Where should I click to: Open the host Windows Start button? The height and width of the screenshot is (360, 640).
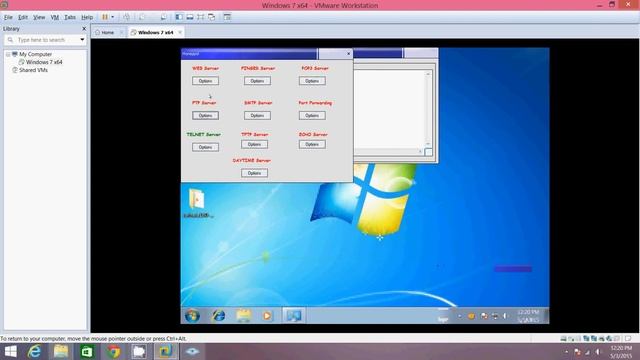[11, 351]
